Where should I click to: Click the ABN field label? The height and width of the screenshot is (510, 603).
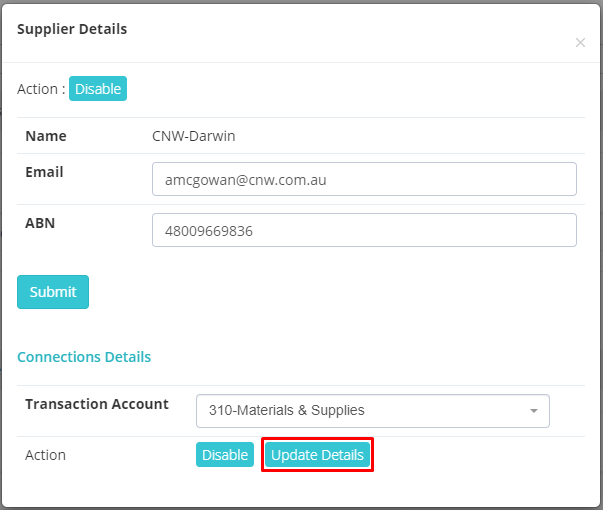pyautogui.click(x=40, y=223)
